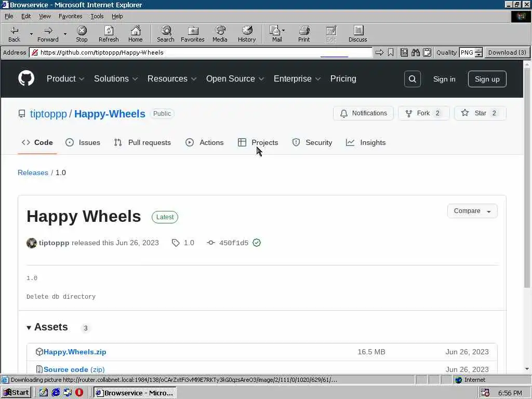Switch to the Pull requests tab
The width and height of the screenshot is (532, 399).
click(142, 142)
